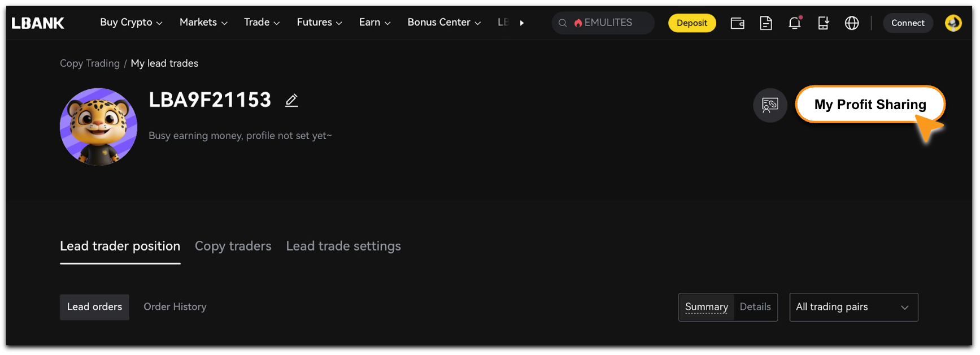The height and width of the screenshot is (355, 980).
Task: Switch view to Details
Action: coord(755,307)
